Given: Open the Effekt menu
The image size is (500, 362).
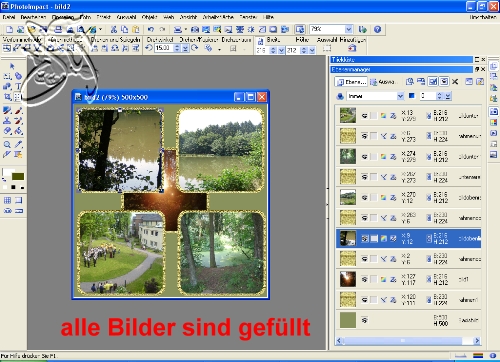Looking at the screenshot, I should click(x=103, y=17).
